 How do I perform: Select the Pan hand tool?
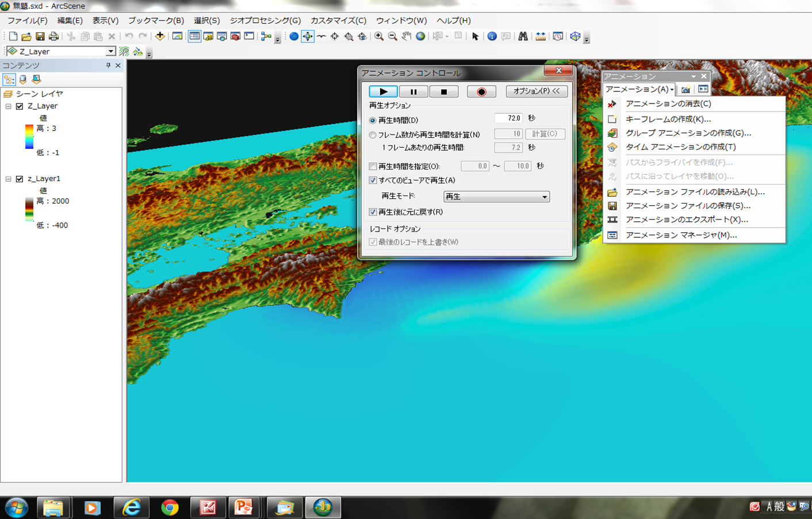tap(406, 36)
